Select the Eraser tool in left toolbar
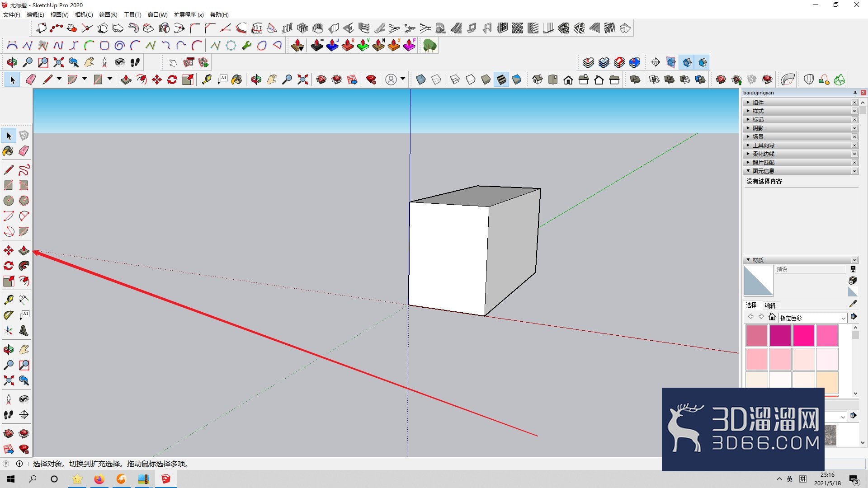 coord(24,151)
